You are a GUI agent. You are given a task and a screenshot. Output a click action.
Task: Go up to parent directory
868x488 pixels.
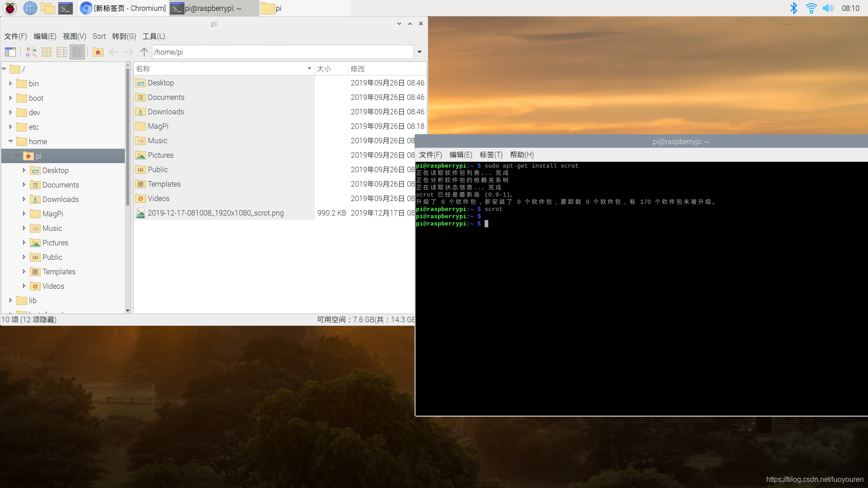coord(144,52)
